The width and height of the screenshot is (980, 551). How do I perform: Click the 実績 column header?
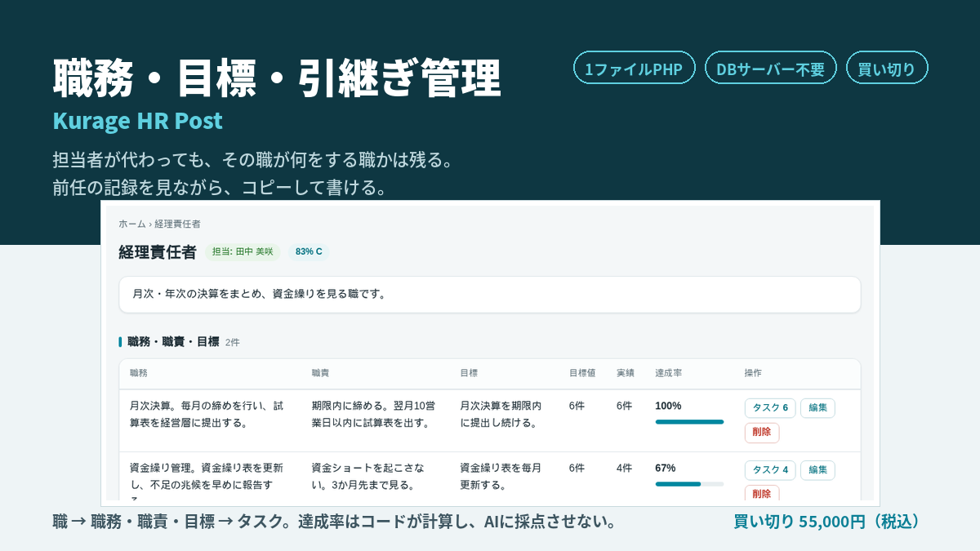point(626,373)
